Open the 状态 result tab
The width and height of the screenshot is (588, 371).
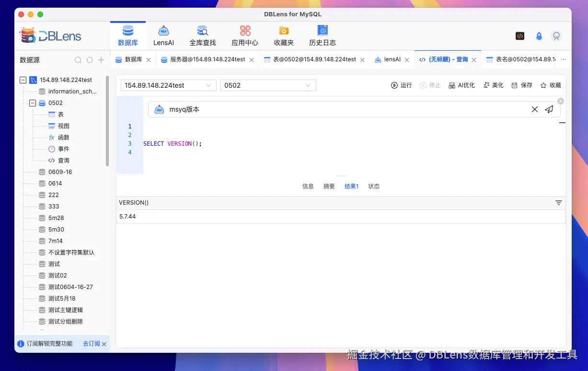(x=374, y=186)
